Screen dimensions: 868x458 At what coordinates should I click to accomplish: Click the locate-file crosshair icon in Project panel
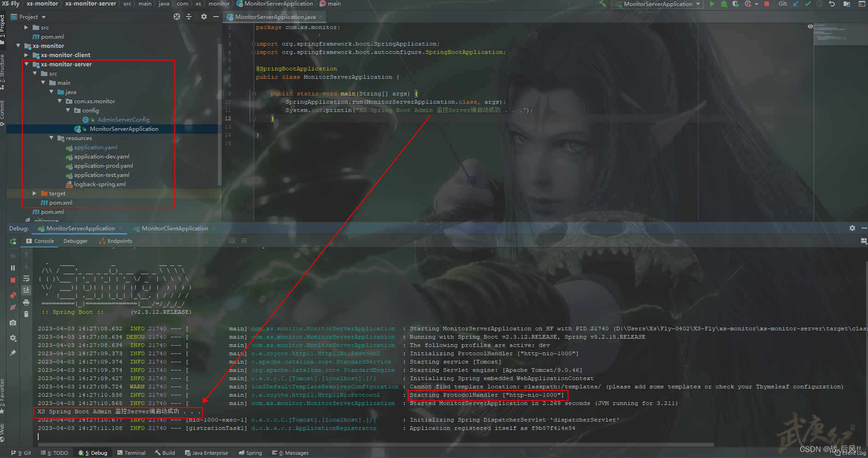pyautogui.click(x=177, y=17)
